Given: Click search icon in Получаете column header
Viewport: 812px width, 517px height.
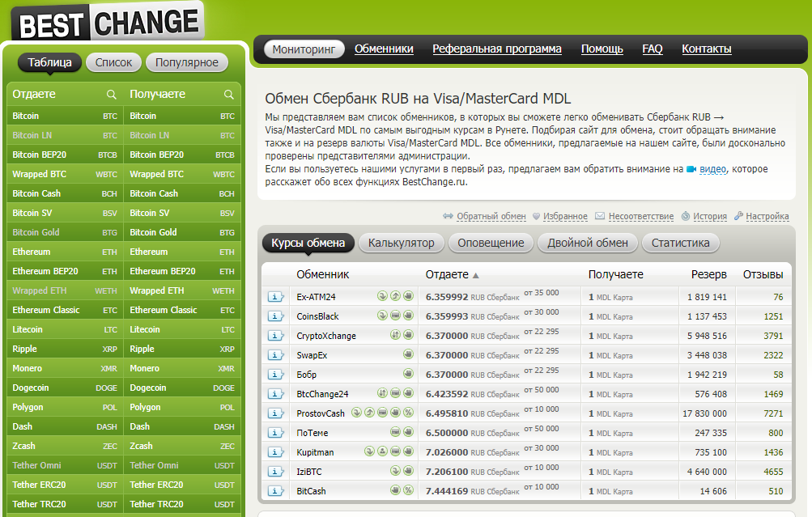Looking at the screenshot, I should tap(229, 94).
